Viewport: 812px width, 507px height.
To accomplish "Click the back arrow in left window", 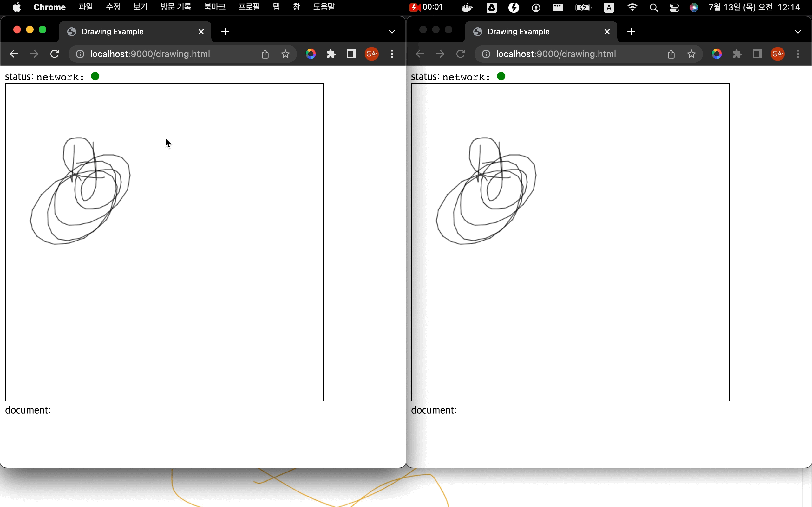I will [14, 54].
